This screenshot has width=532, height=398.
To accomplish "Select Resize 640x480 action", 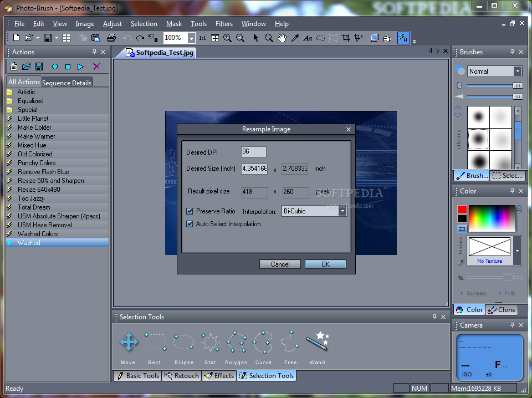I will (x=57, y=190).
